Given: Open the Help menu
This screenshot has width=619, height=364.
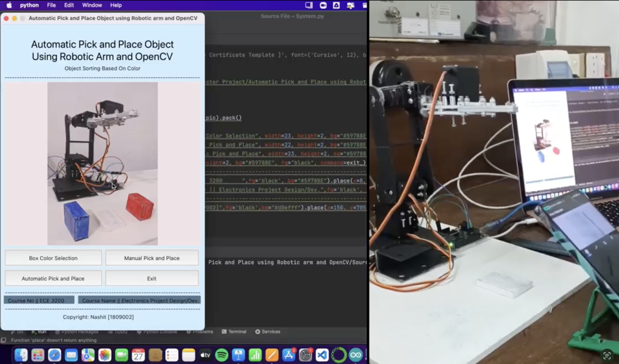Looking at the screenshot, I should tap(116, 5).
